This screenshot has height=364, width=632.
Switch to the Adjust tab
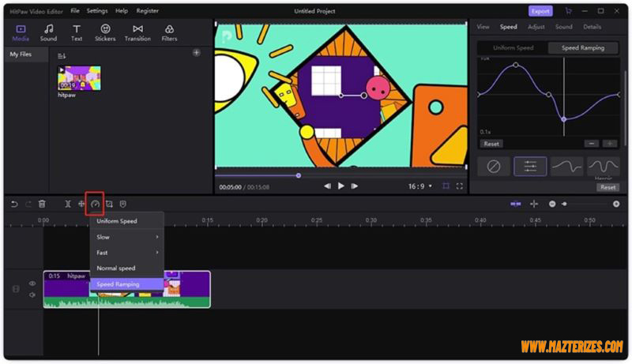tap(536, 27)
